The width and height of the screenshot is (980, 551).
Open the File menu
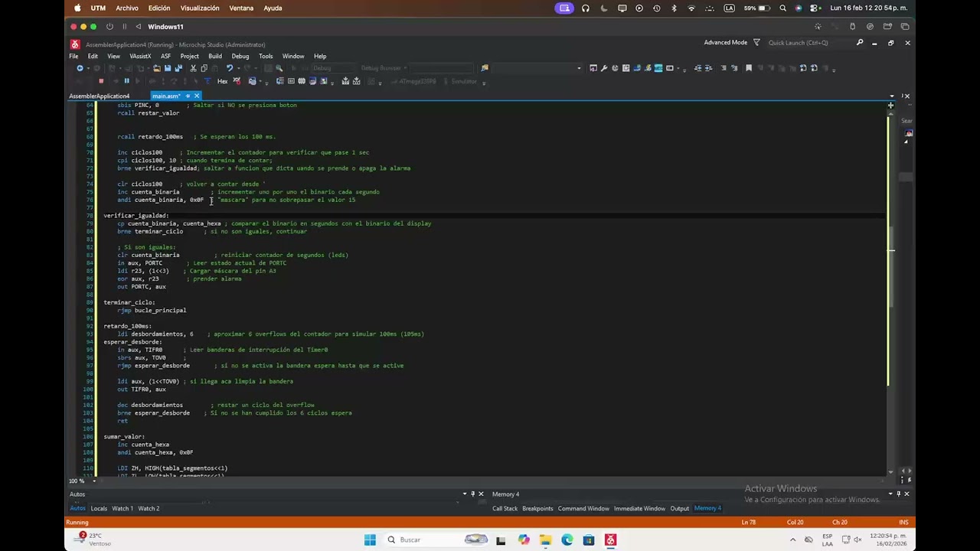[73, 56]
